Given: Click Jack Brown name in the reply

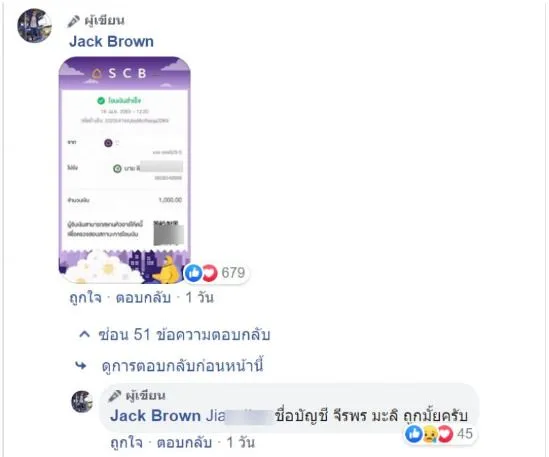Looking at the screenshot, I should point(155,416).
